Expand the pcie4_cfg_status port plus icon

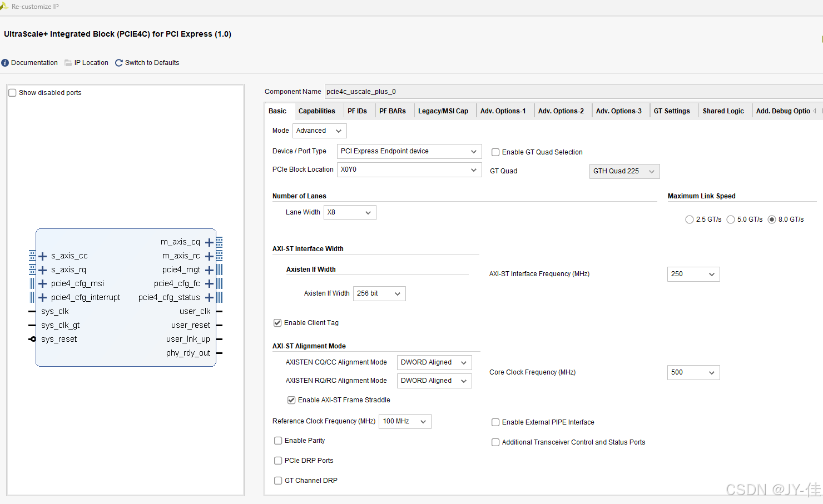tap(209, 298)
